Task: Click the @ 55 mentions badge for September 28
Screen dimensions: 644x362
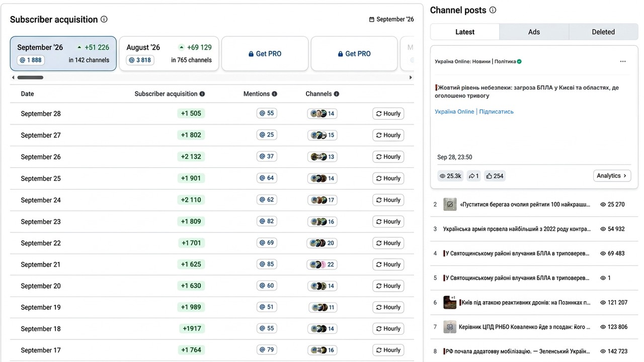Action: [x=267, y=114]
